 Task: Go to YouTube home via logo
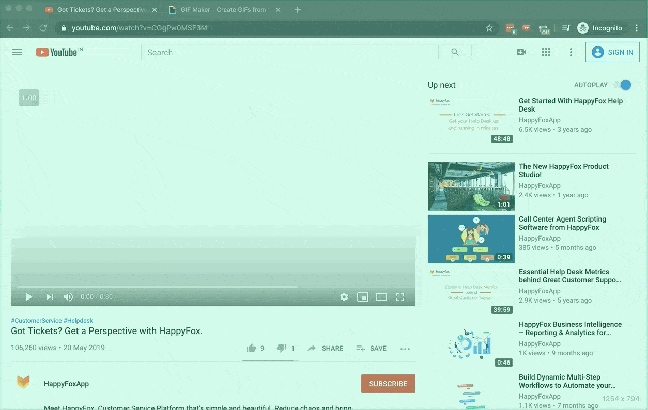pos(56,52)
